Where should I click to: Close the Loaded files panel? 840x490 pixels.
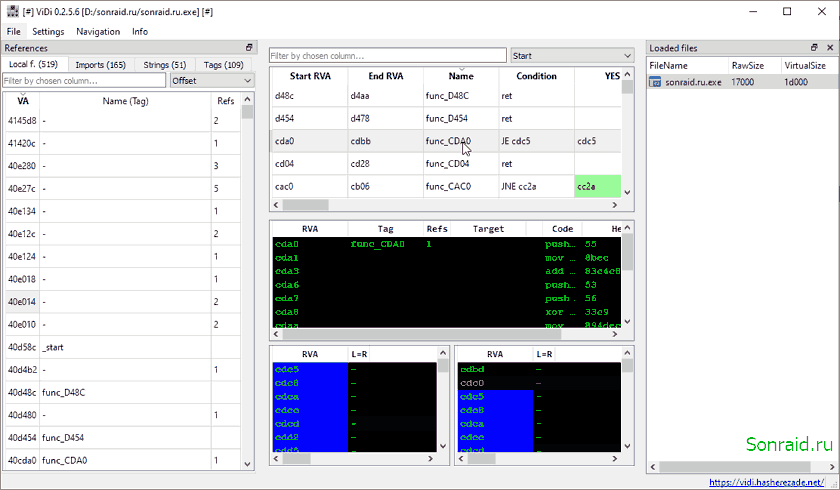pyautogui.click(x=830, y=48)
